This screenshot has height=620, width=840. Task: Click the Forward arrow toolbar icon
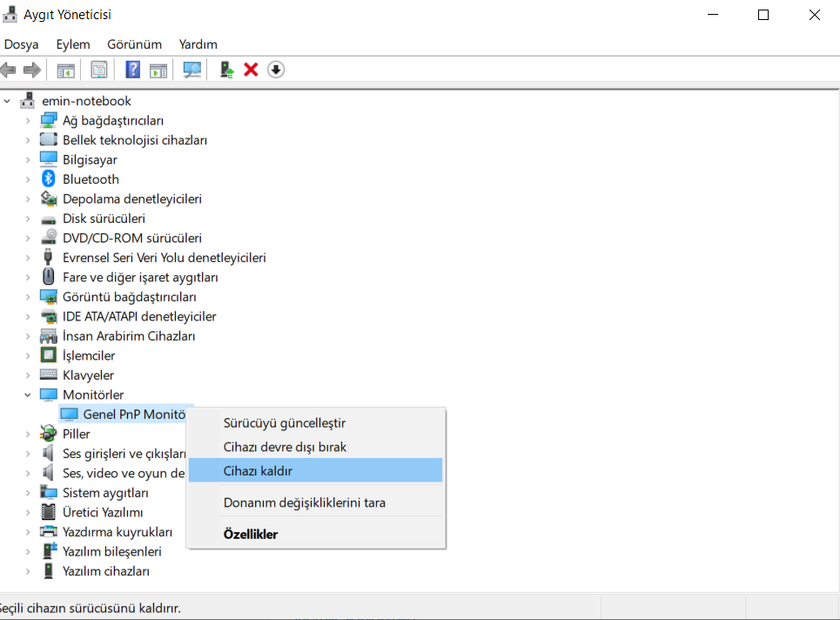click(32, 70)
